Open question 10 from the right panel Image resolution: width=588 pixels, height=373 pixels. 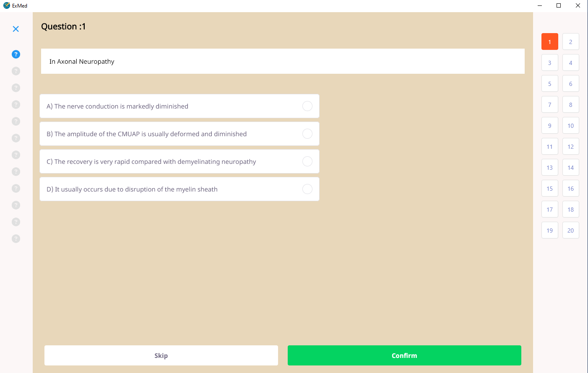click(571, 125)
